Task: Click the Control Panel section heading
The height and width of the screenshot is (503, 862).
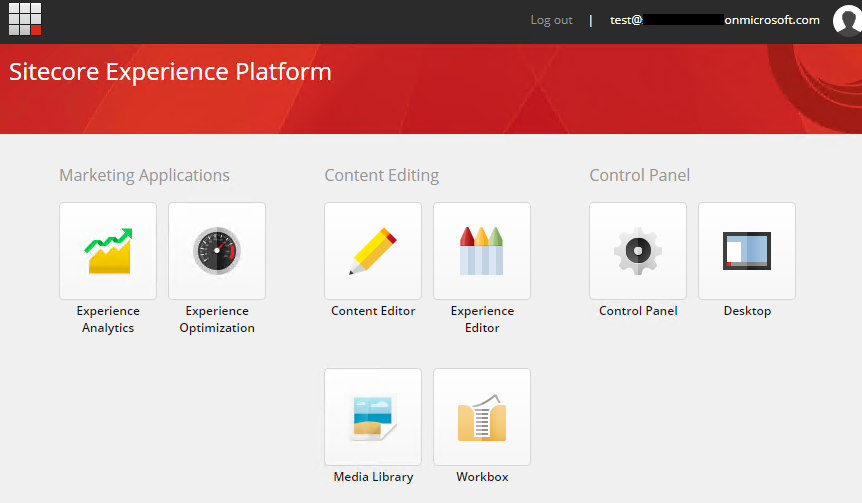Action: click(639, 175)
